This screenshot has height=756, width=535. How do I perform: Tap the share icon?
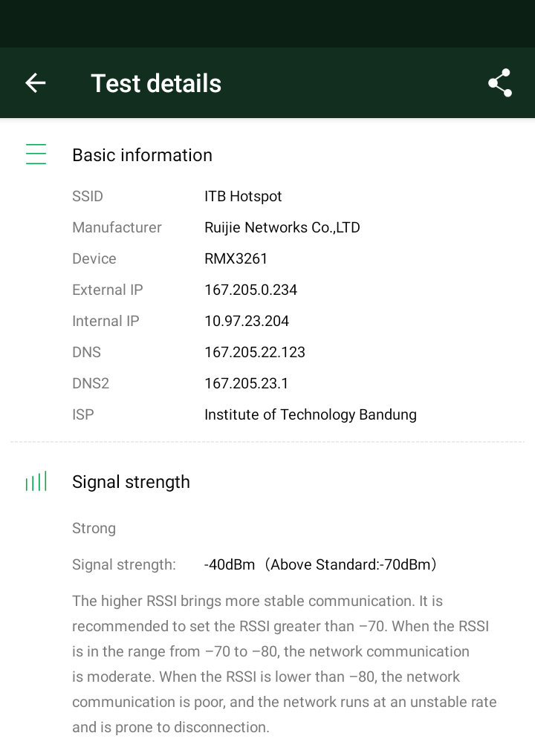pyautogui.click(x=500, y=83)
